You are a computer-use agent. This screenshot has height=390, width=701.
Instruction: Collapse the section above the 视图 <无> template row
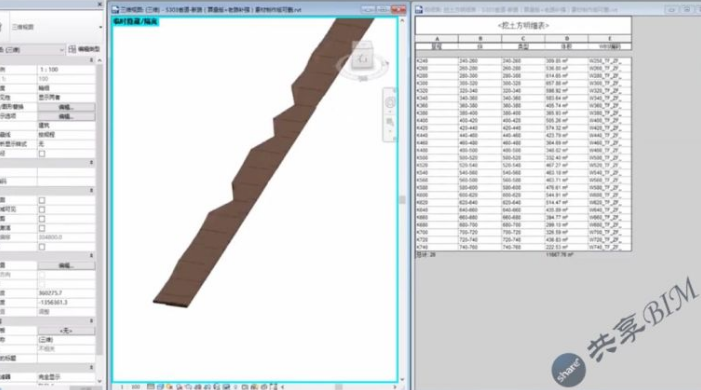[x=92, y=321]
